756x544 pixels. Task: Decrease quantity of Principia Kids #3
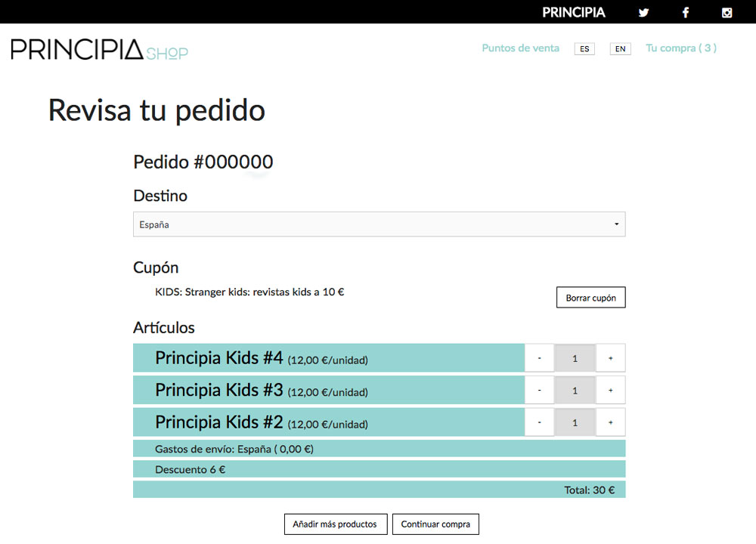[x=539, y=391]
